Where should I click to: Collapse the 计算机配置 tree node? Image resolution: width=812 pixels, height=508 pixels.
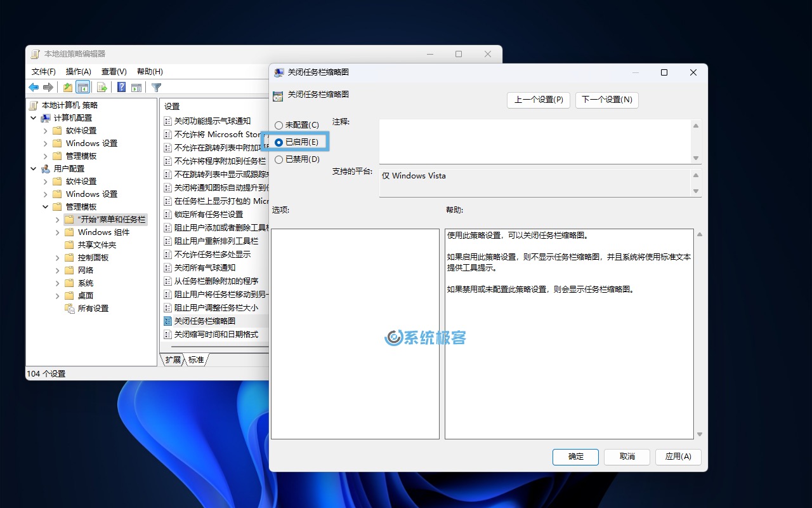click(x=33, y=118)
